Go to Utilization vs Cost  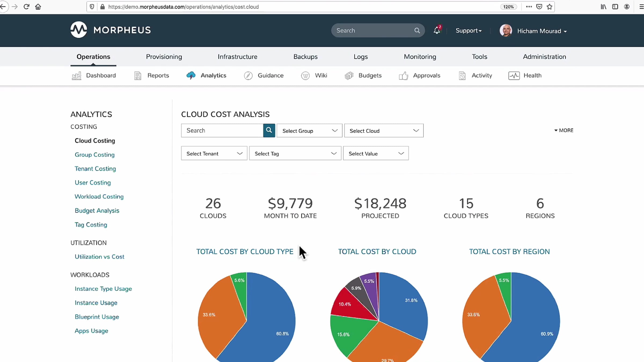click(x=99, y=257)
